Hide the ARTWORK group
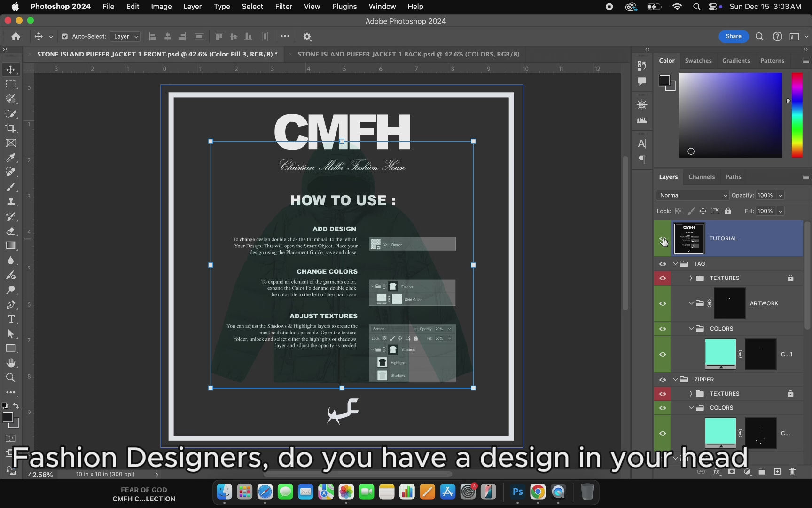This screenshot has height=508, width=812. (x=663, y=303)
